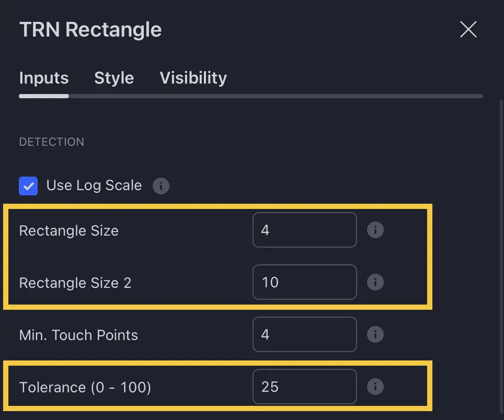The image size is (504, 420).
Task: Click the tab progress indicator bar
Action: point(251,96)
